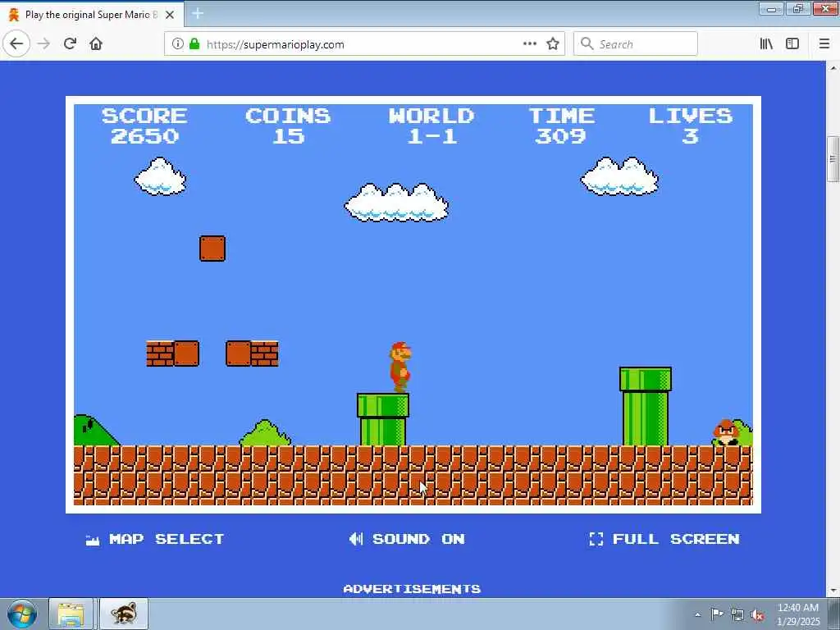The height and width of the screenshot is (630, 840).
Task: View the secure connection padlock details
Action: tap(194, 44)
